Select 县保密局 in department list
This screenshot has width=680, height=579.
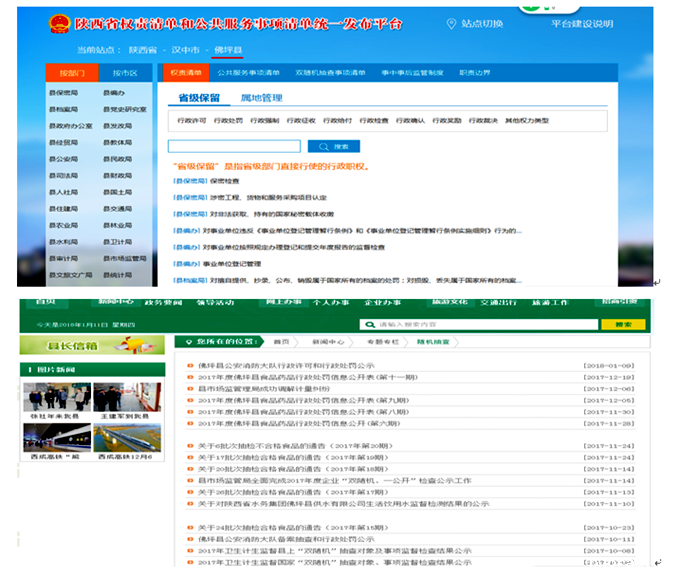(x=63, y=92)
